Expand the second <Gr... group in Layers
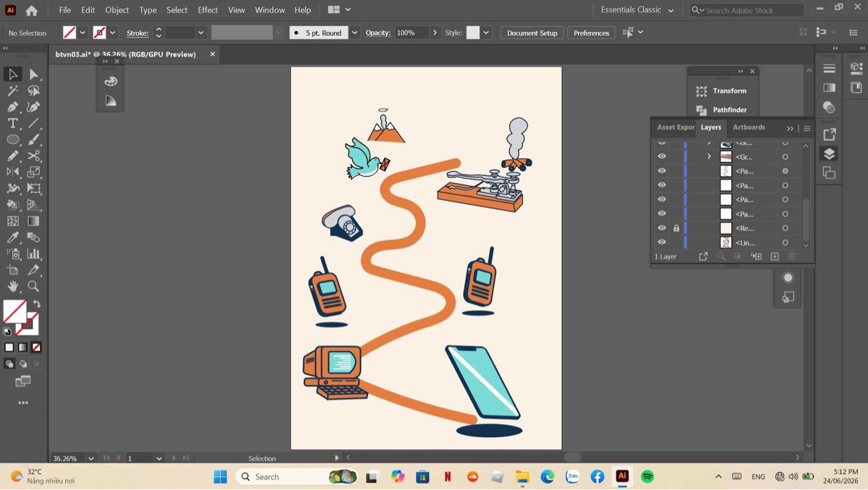Screen dimensions: 868x490 coord(709,156)
